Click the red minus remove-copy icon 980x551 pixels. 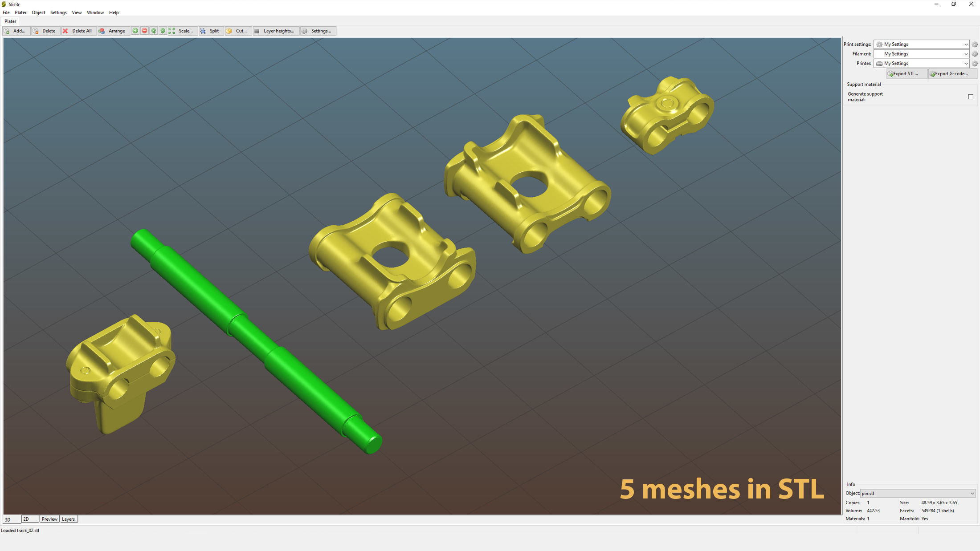coord(144,31)
